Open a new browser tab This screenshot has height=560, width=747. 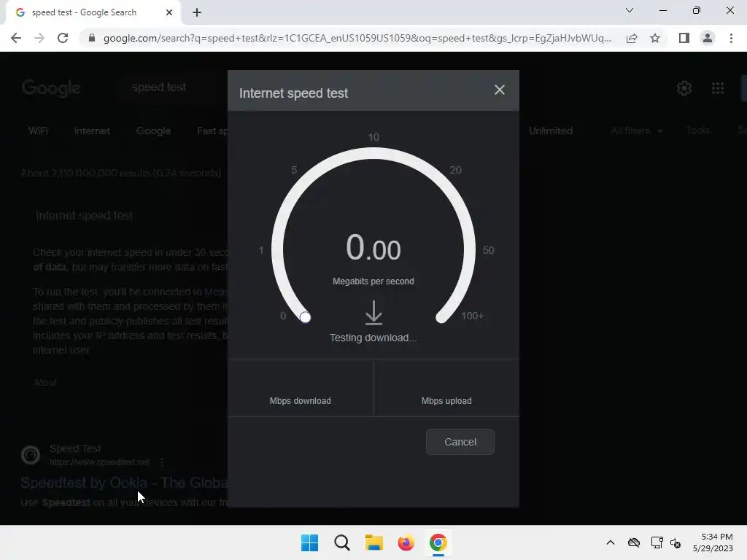point(197,12)
